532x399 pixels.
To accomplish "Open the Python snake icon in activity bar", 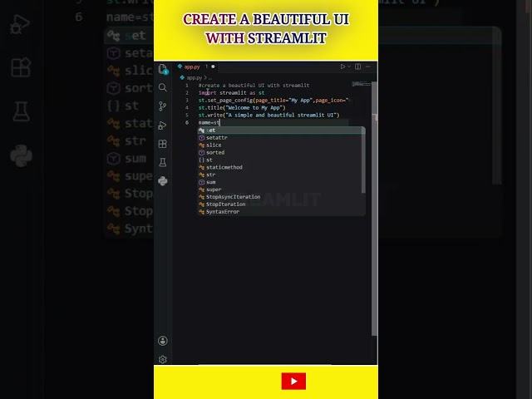I will coord(163,181).
